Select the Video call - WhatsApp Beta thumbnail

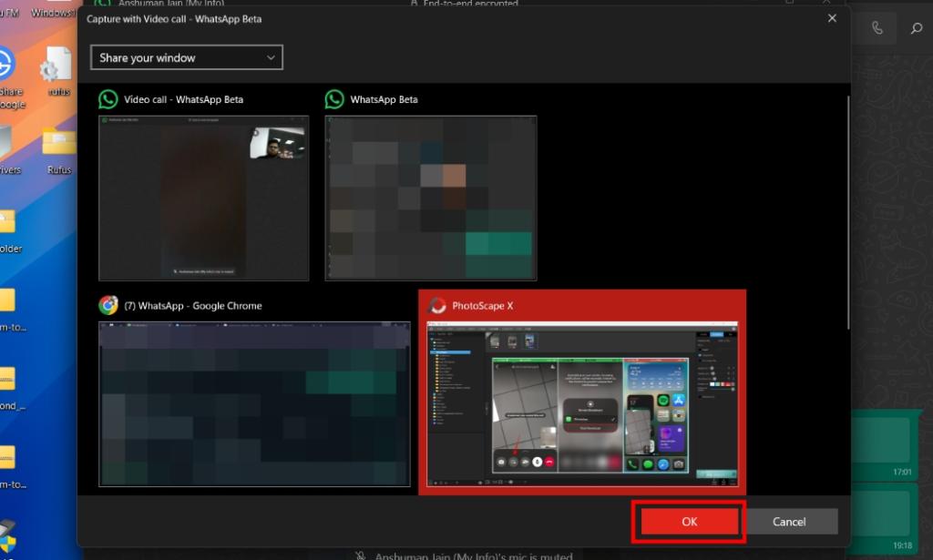click(203, 198)
